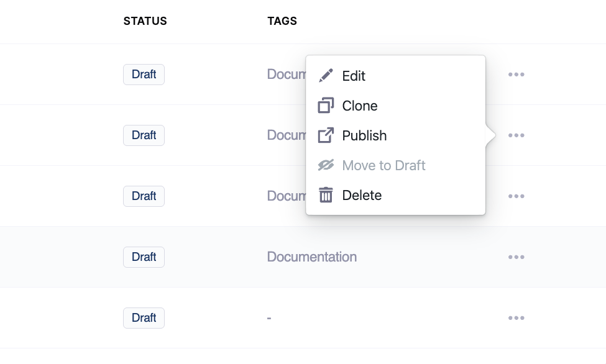
Task: Choose Publish from the context menu
Action: [x=364, y=135]
